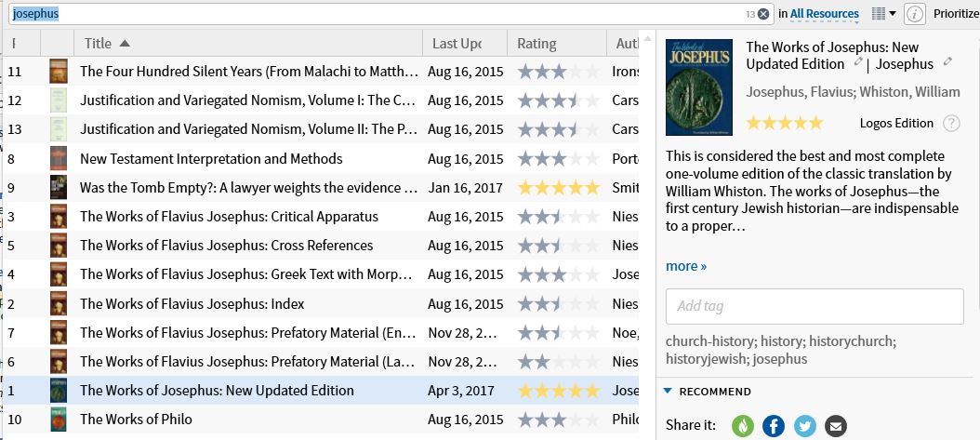Clear the josephus search text
This screenshot has height=440, width=980.
pyautogui.click(x=763, y=14)
